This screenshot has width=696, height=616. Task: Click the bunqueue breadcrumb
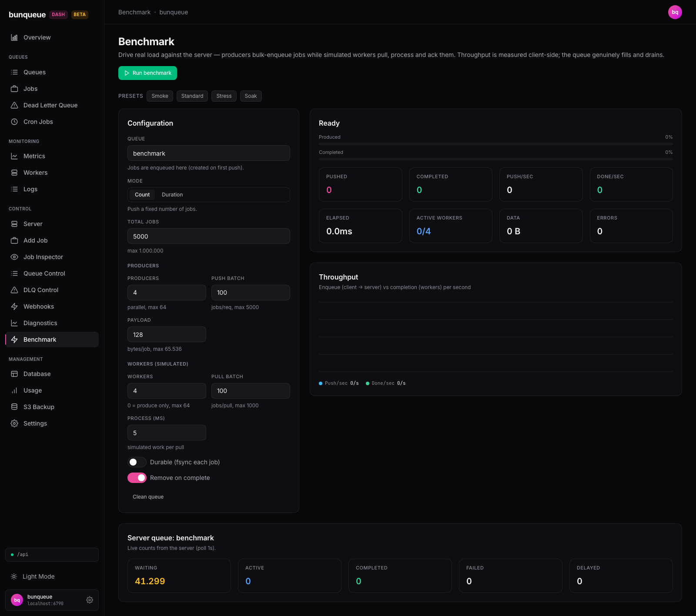point(174,12)
